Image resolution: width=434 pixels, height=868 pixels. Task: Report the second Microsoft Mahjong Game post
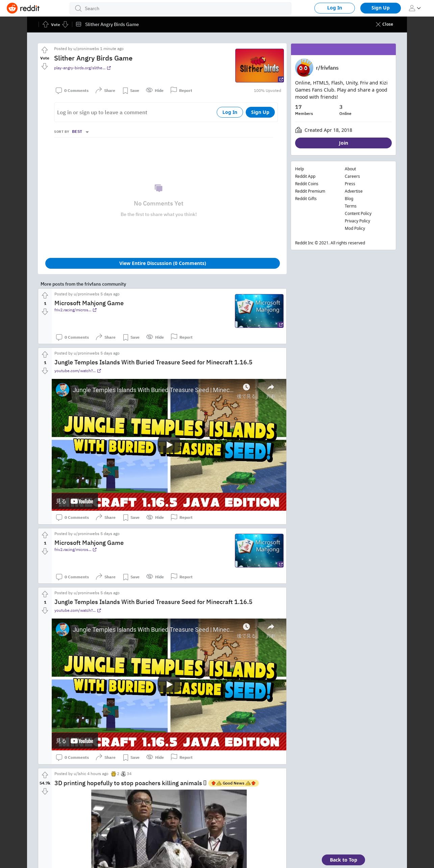click(x=182, y=577)
